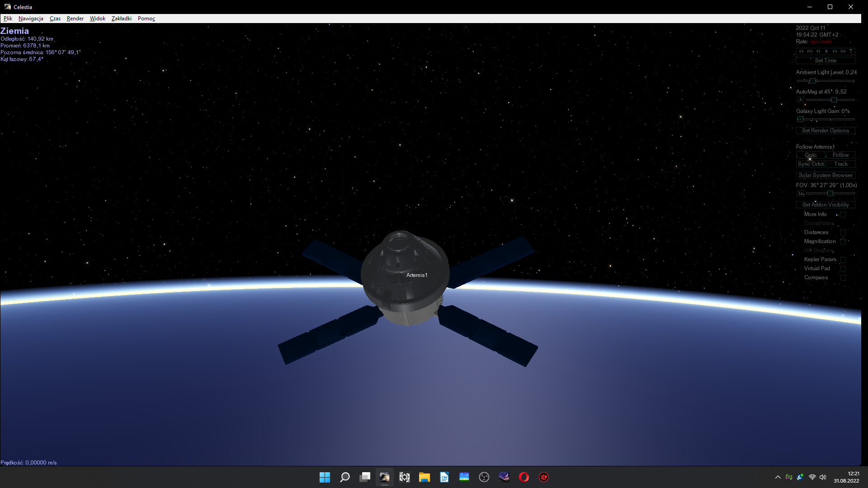The height and width of the screenshot is (488, 868).
Task: Click the slow down time 10x icon
Action: coord(810,52)
